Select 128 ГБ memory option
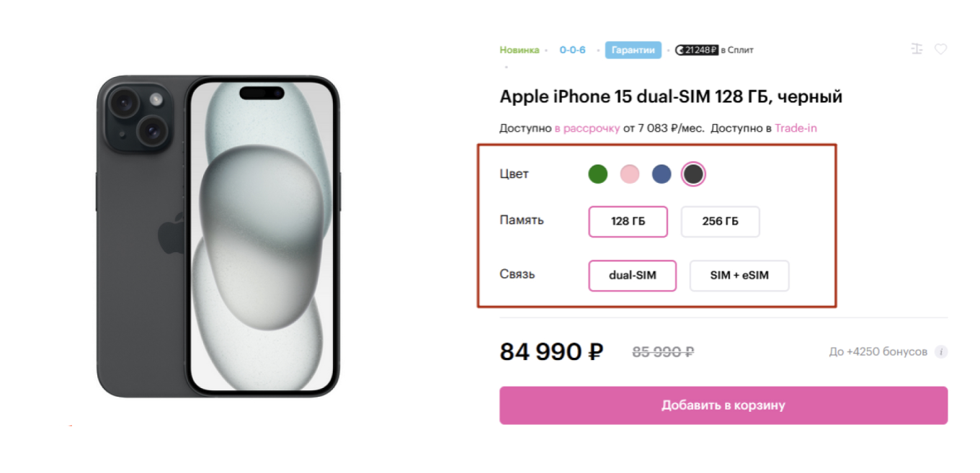 628,221
